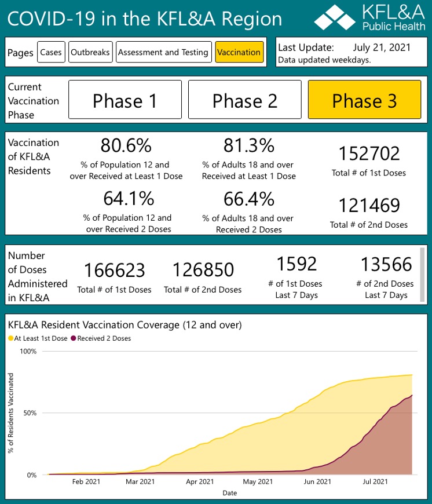Viewport: 432px width, 504px height.
Task: Click the Date x-axis title
Action: 230,493
